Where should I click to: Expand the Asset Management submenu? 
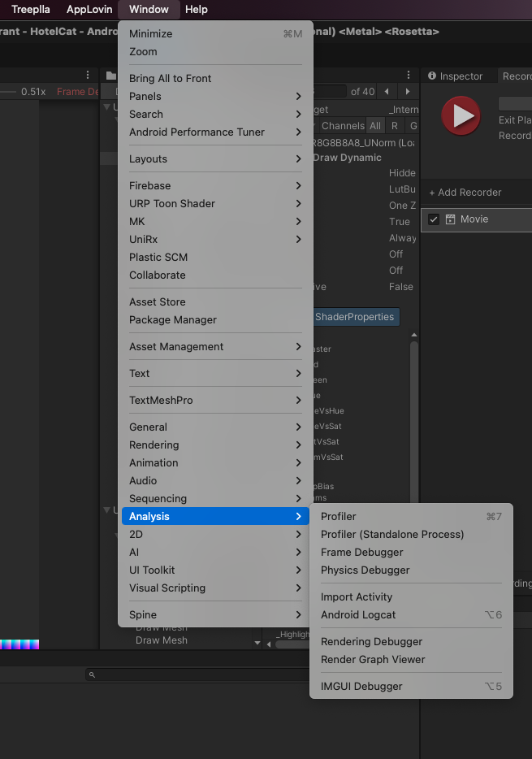(x=215, y=346)
